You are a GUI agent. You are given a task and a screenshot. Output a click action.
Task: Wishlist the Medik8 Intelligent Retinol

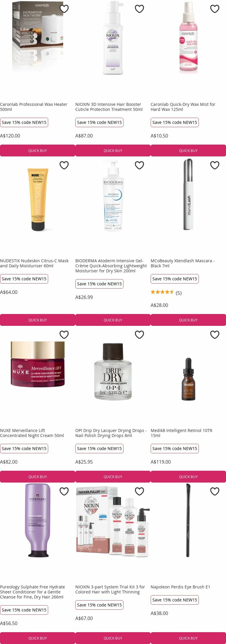click(215, 335)
